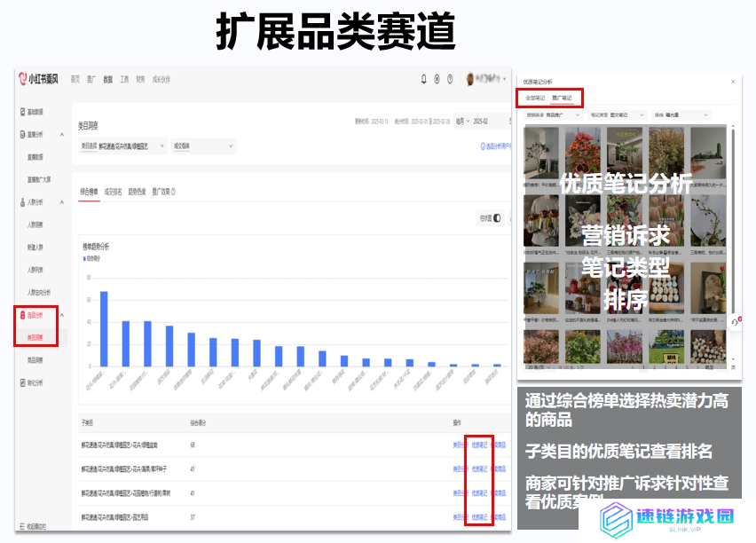The width and height of the screenshot is (756, 543).
Task: Open 人群定向分析 sidebar item
Action: 38,293
